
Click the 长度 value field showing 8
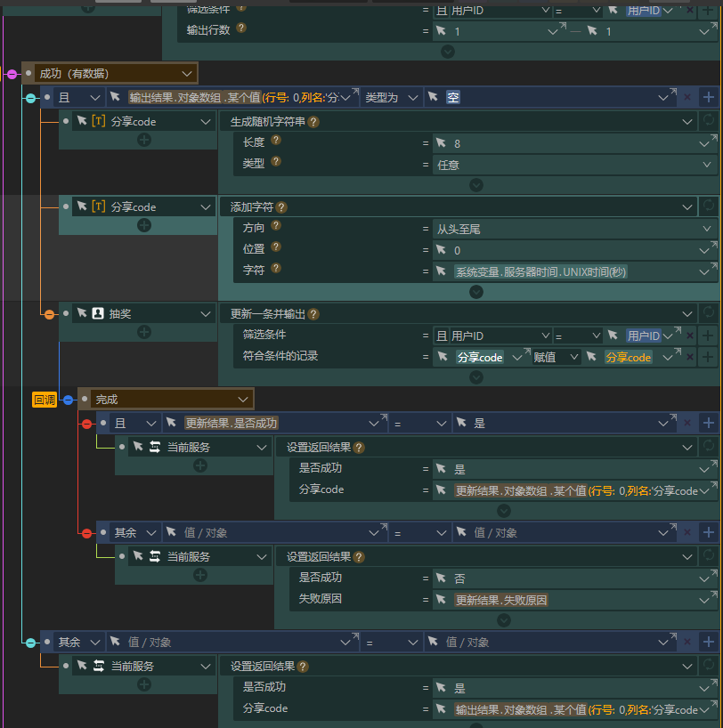click(575, 143)
